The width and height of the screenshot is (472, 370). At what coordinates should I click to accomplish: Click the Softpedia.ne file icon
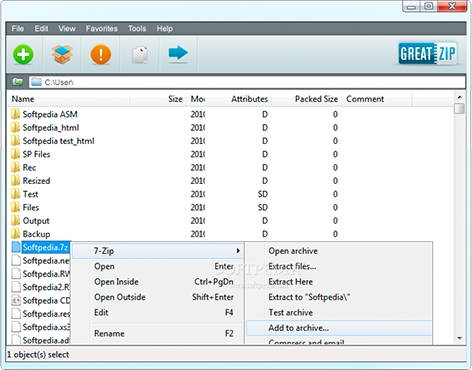pos(16,260)
